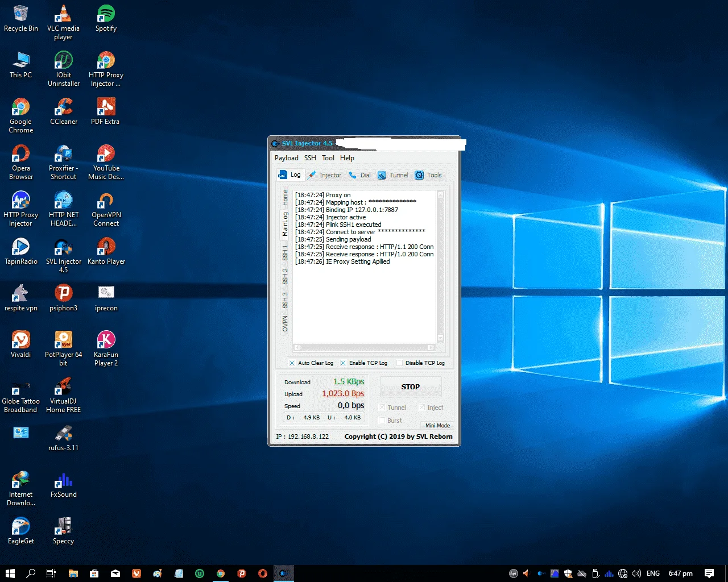Select the OpenVPN Connect desktop icon

106,209
